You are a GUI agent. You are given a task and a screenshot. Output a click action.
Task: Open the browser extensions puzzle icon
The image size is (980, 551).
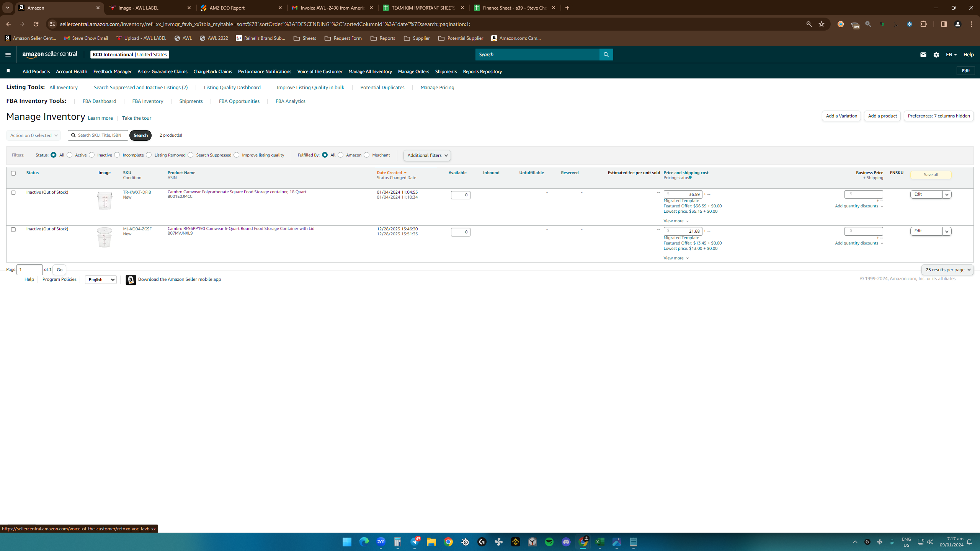click(x=924, y=24)
